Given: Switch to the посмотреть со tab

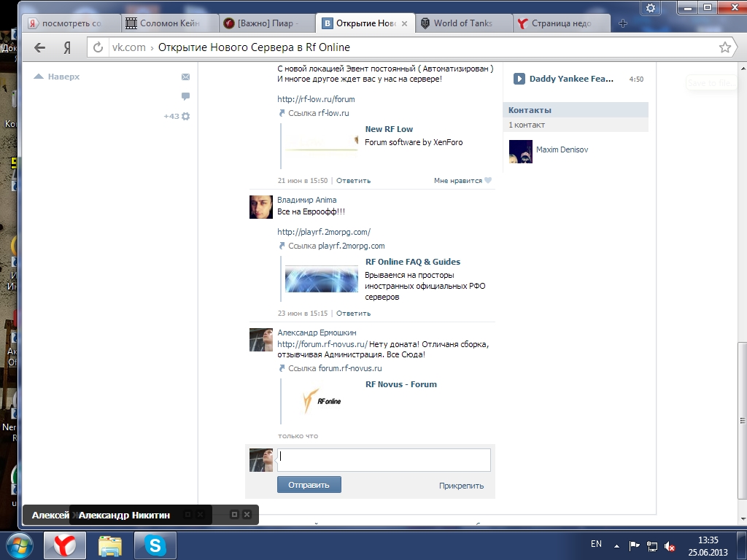Looking at the screenshot, I should pos(71,23).
